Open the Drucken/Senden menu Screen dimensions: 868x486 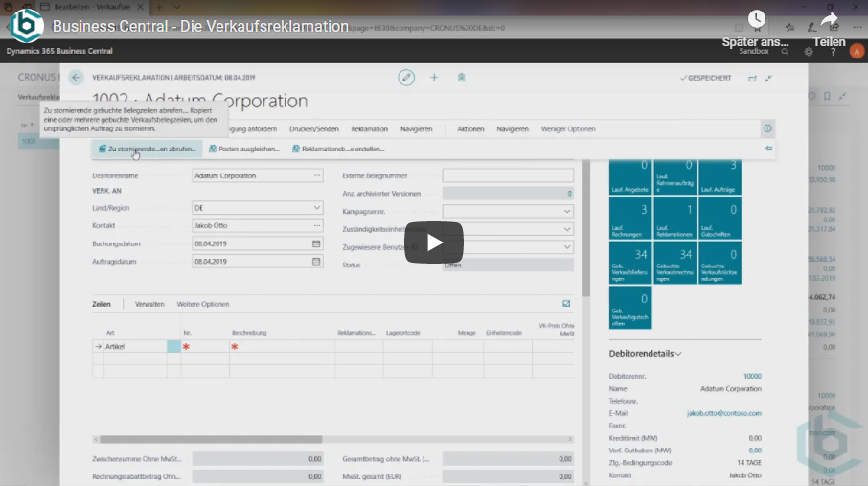(314, 129)
